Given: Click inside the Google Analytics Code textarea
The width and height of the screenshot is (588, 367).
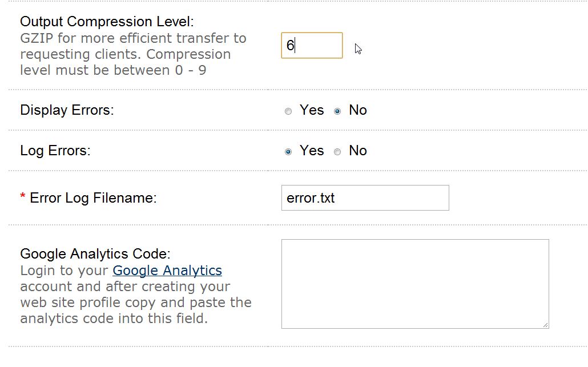Looking at the screenshot, I should coord(415,284).
